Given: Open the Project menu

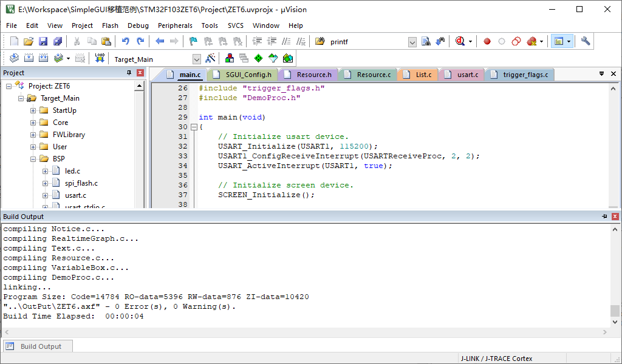Looking at the screenshot, I should [x=82, y=25].
